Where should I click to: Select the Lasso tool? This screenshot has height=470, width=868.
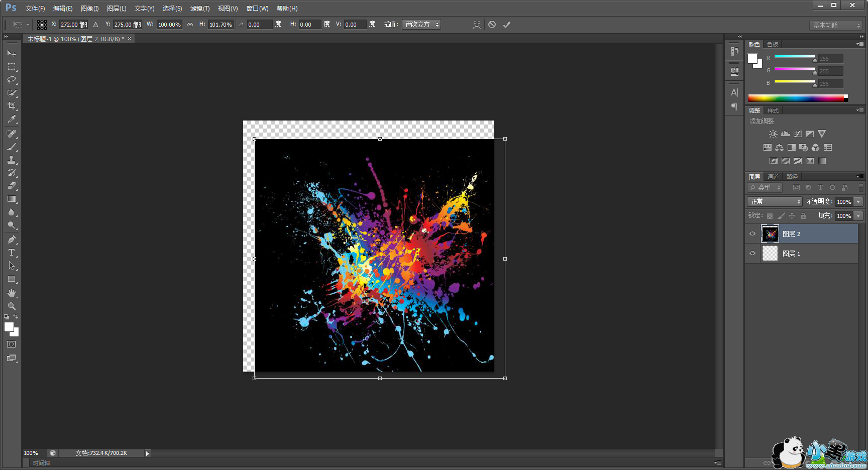tap(12, 80)
